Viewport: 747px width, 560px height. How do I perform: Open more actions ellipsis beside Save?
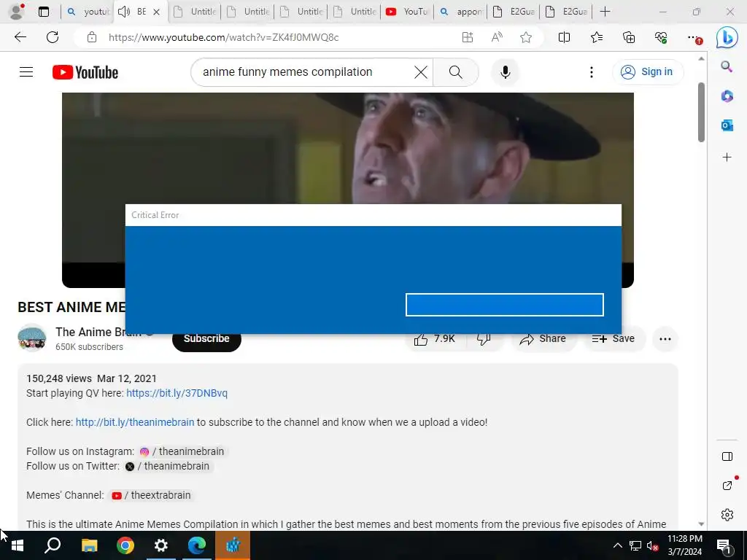(x=665, y=339)
